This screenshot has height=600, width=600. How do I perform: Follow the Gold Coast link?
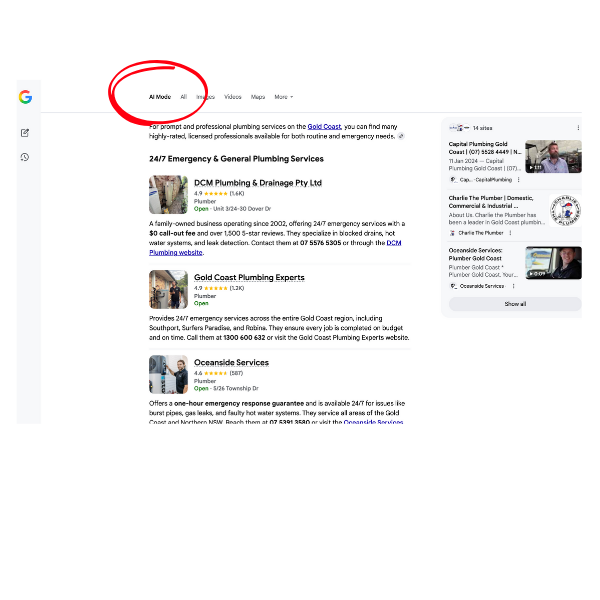tap(324, 127)
